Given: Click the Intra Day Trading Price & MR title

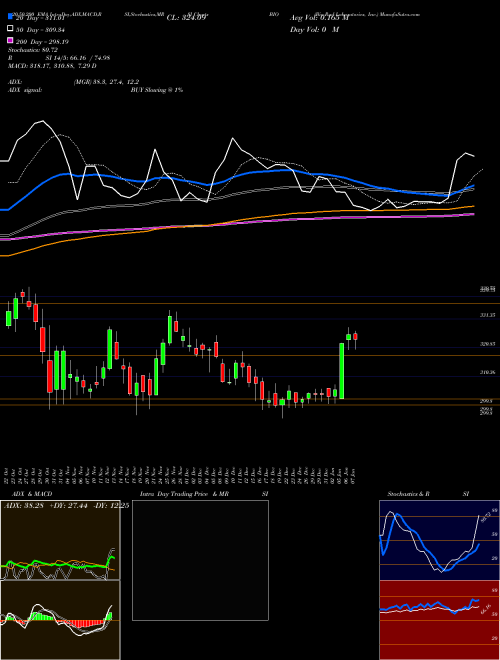Looking at the screenshot, I should click(184, 494).
